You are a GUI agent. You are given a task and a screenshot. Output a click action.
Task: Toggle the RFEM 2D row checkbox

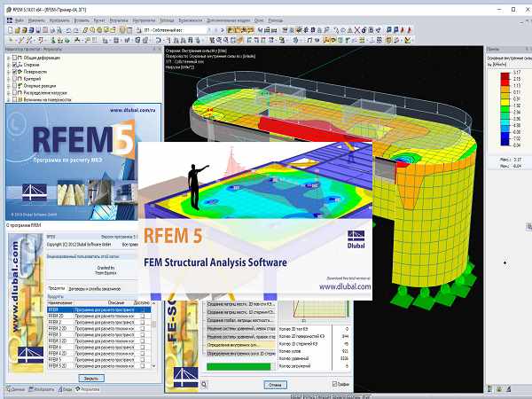[143, 316]
